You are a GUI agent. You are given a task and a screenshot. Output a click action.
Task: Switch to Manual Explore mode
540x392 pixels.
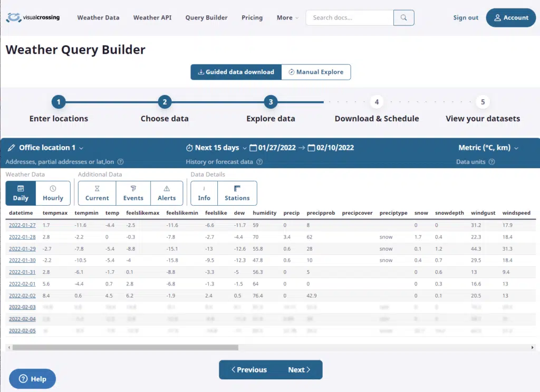(x=316, y=72)
